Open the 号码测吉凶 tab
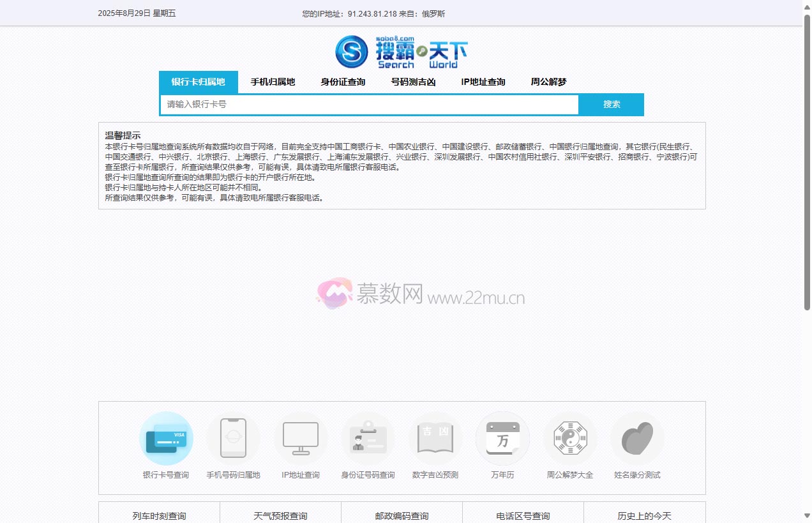Screen dimensions: 812x523 (413, 82)
